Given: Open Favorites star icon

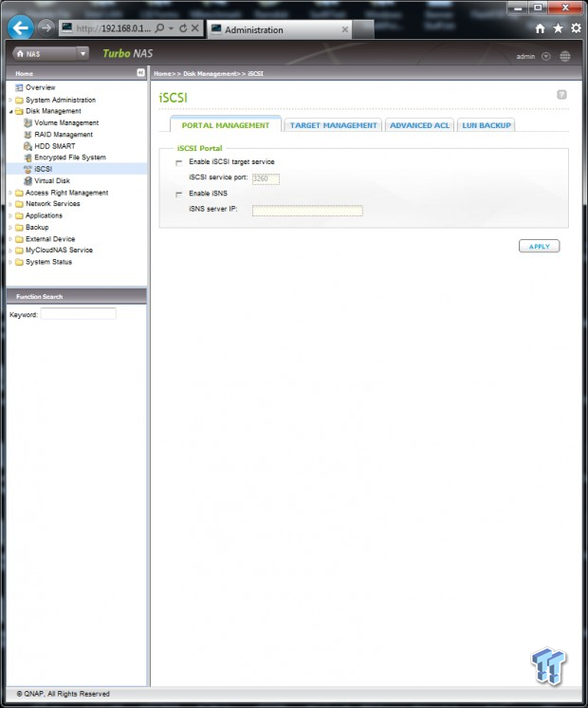Looking at the screenshot, I should (x=558, y=28).
